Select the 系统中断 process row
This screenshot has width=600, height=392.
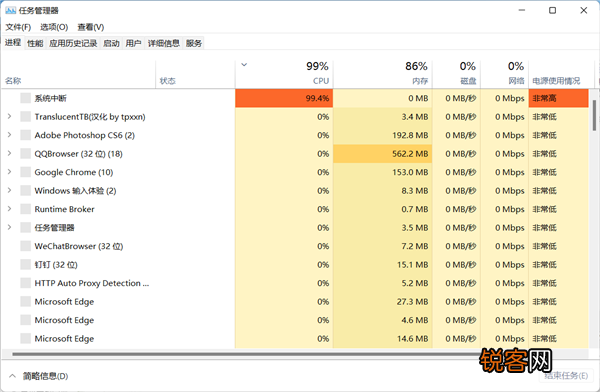tap(295, 98)
